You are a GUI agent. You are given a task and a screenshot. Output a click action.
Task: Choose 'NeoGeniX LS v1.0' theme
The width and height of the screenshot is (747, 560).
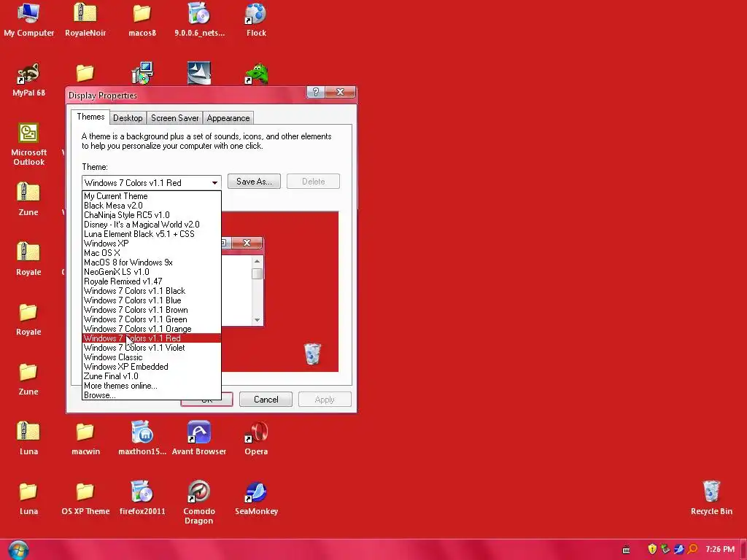(152, 272)
